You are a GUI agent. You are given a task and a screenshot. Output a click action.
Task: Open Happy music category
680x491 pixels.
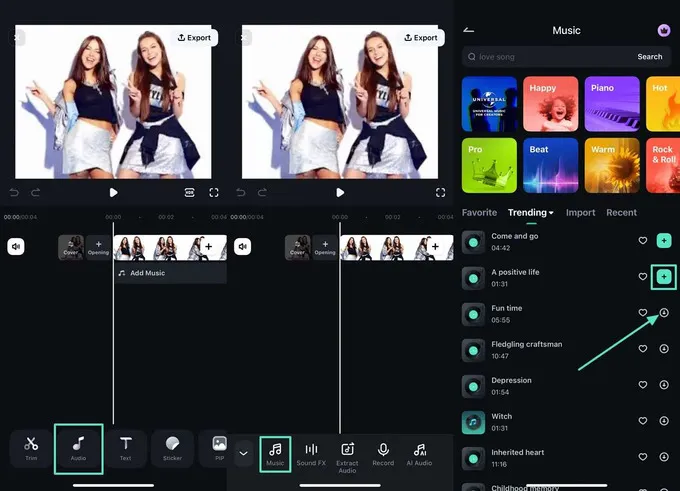point(551,104)
